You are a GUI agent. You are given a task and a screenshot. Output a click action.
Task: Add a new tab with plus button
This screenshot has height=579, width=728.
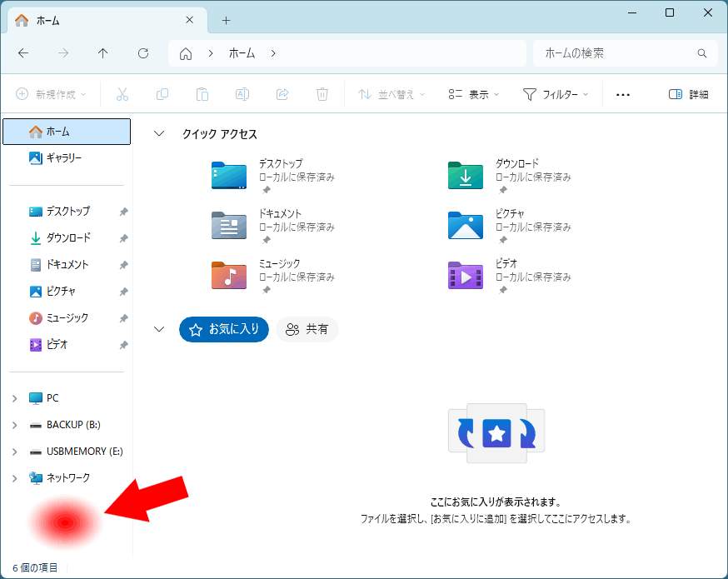(226, 20)
